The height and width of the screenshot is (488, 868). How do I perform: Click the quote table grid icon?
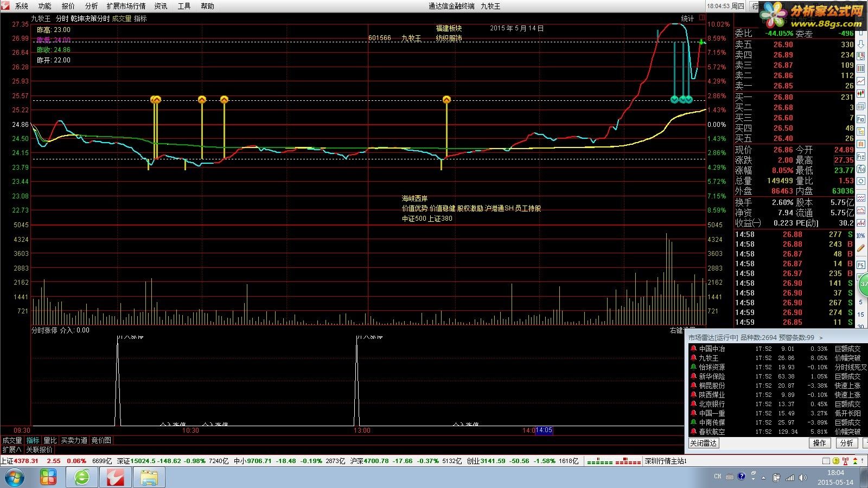pyautogui.click(x=861, y=69)
